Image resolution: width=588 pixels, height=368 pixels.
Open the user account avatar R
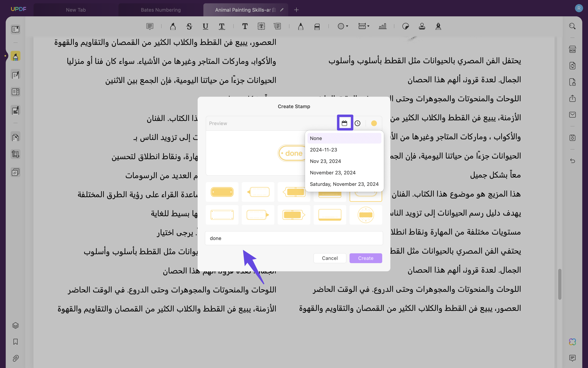coord(579,8)
